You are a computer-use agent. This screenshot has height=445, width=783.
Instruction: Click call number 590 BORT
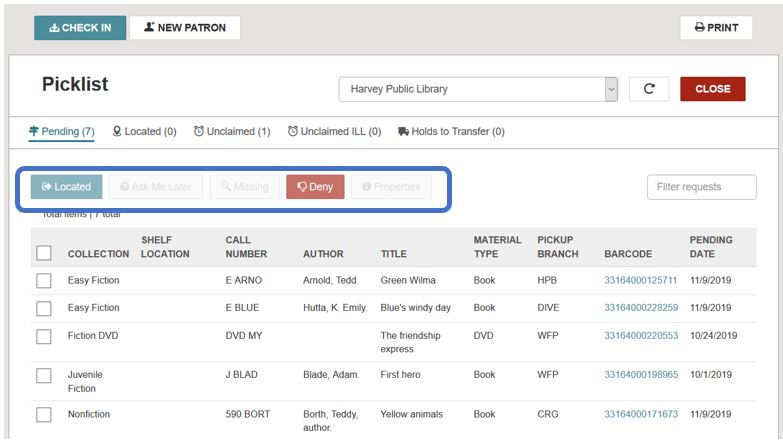(x=248, y=414)
